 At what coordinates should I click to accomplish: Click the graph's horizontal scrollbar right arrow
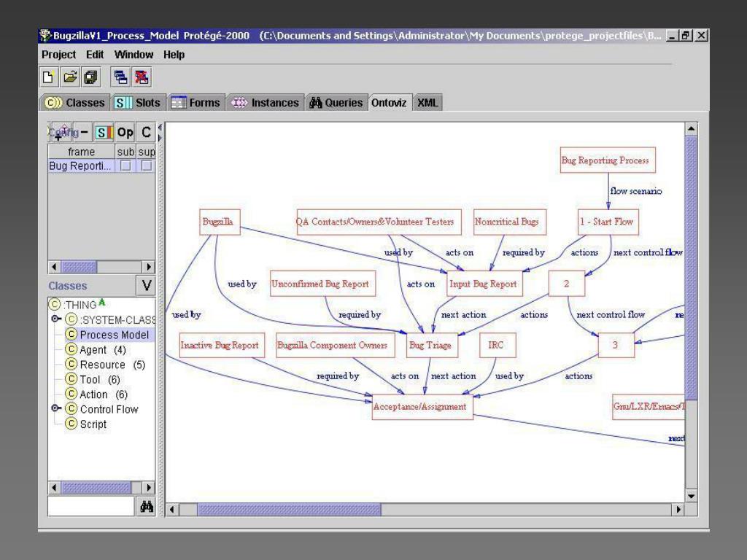pyautogui.click(x=678, y=510)
